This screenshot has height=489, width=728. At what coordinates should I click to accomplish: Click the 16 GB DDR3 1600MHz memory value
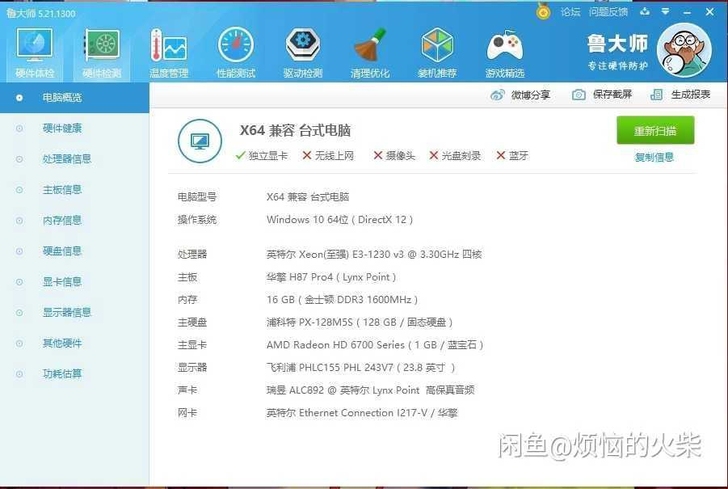tap(342, 300)
